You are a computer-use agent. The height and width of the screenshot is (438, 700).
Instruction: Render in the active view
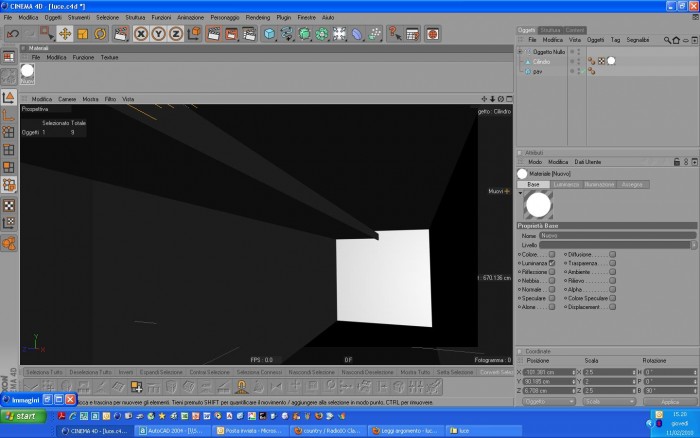tap(213, 34)
